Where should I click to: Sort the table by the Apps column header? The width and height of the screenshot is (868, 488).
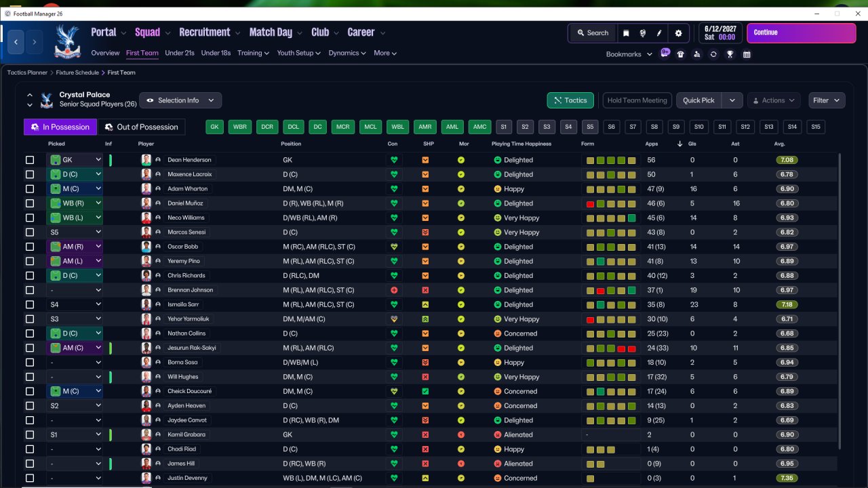651,144
